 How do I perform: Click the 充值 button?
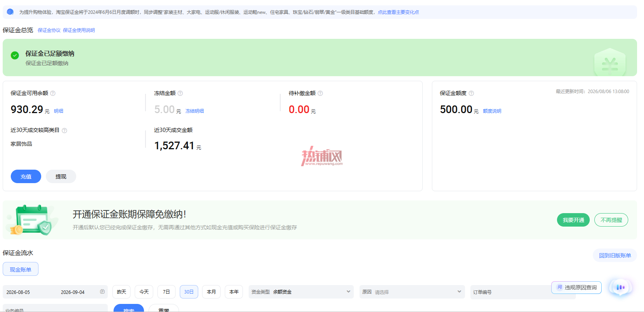click(x=26, y=177)
